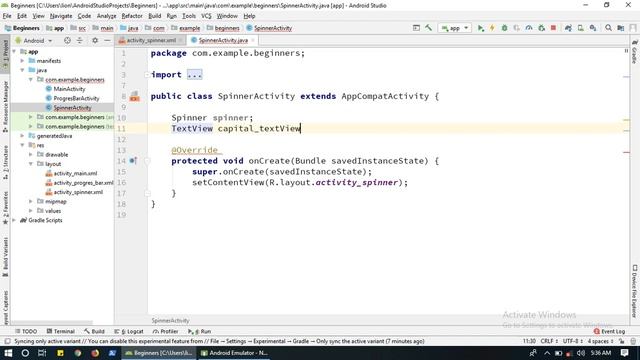The height and width of the screenshot is (360, 640).
Task: Open the Navigate menu
Action: [x=61, y=16]
